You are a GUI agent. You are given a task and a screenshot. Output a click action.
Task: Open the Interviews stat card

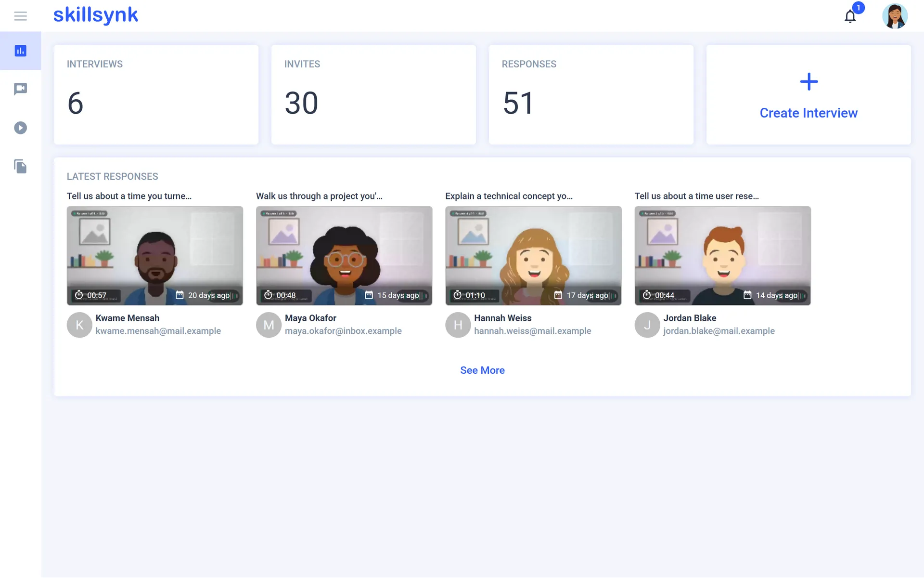(x=156, y=95)
